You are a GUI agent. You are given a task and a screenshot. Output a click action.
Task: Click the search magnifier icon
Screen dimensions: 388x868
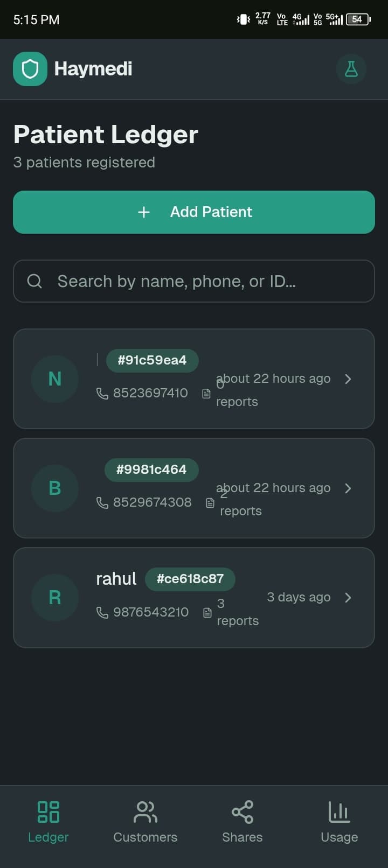(x=34, y=281)
